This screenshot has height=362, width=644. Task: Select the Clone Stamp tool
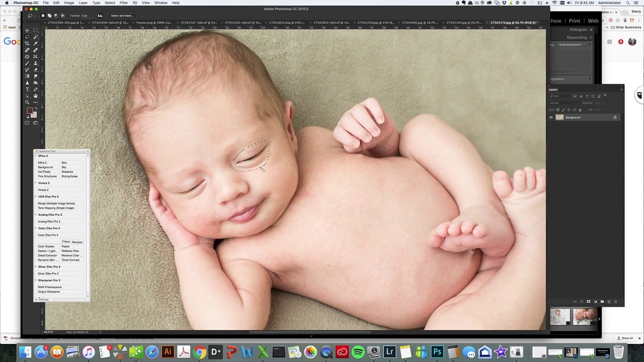coord(35,63)
